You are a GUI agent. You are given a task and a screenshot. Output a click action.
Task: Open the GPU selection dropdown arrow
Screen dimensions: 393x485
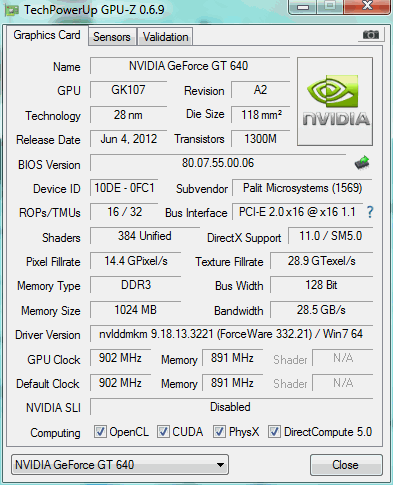(220, 465)
